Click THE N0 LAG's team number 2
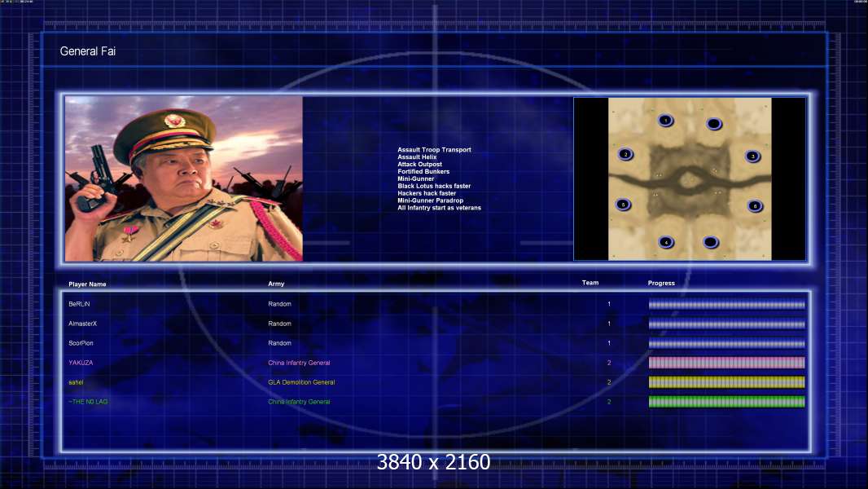 point(609,402)
